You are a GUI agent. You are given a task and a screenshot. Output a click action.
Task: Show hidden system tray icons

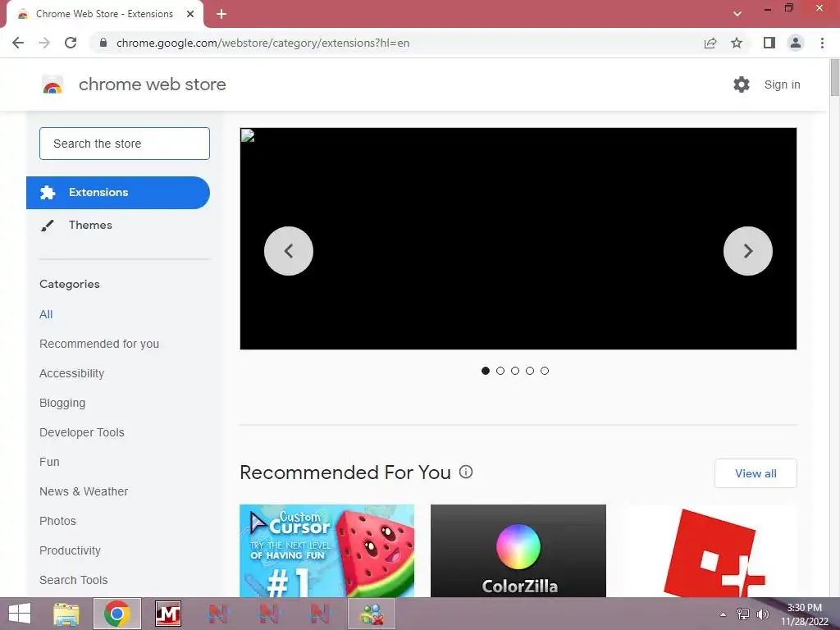click(x=724, y=614)
